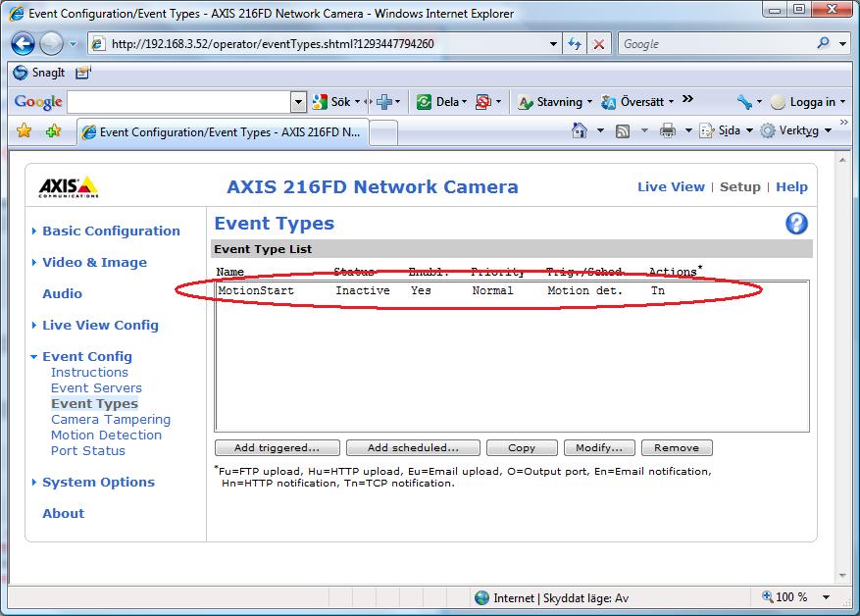Viewport: 860px width, 616px height.
Task: Click the Sök search button
Action: click(x=335, y=102)
